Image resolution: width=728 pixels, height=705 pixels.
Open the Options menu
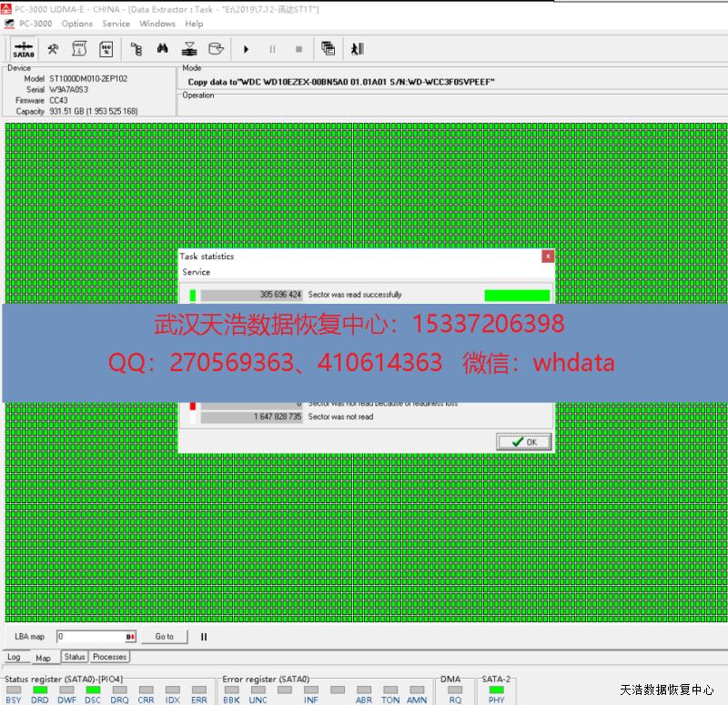[x=77, y=24]
